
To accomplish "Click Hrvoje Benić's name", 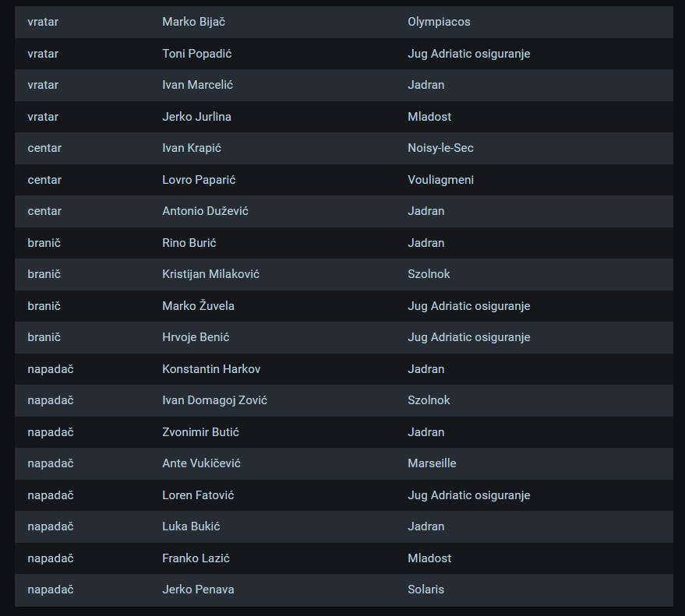I will click(196, 337).
